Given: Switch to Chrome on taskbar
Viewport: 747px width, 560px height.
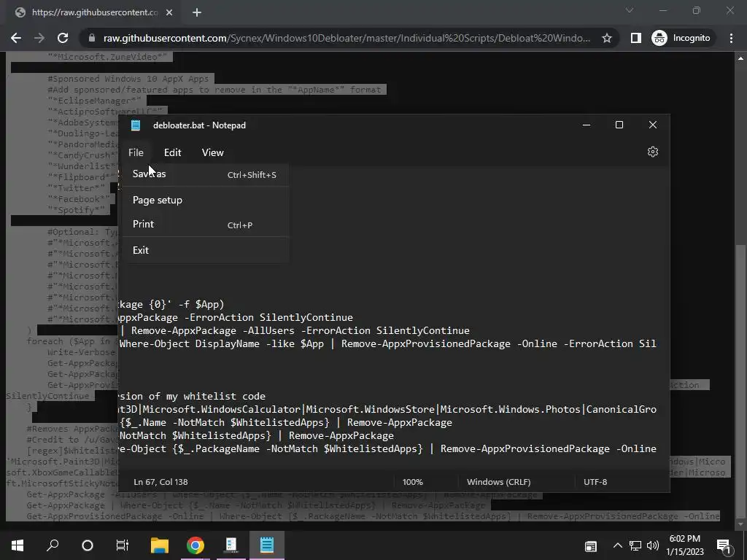Looking at the screenshot, I should click(196, 545).
